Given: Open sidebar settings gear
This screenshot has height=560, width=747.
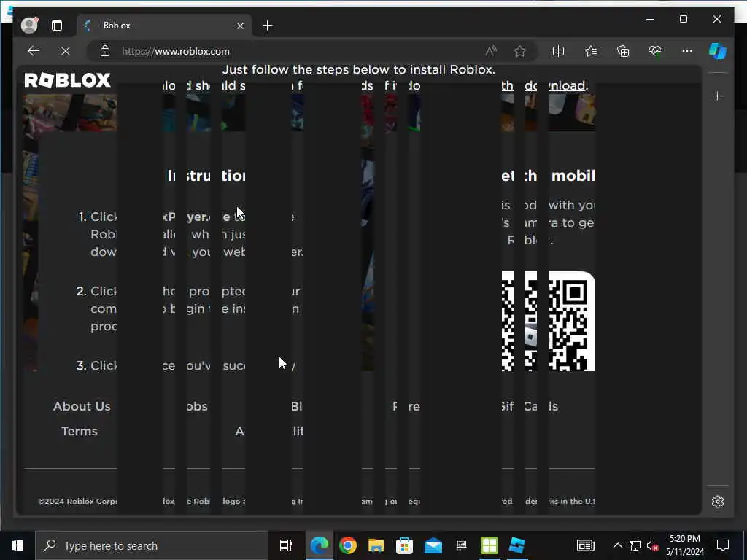Looking at the screenshot, I should [718, 502].
